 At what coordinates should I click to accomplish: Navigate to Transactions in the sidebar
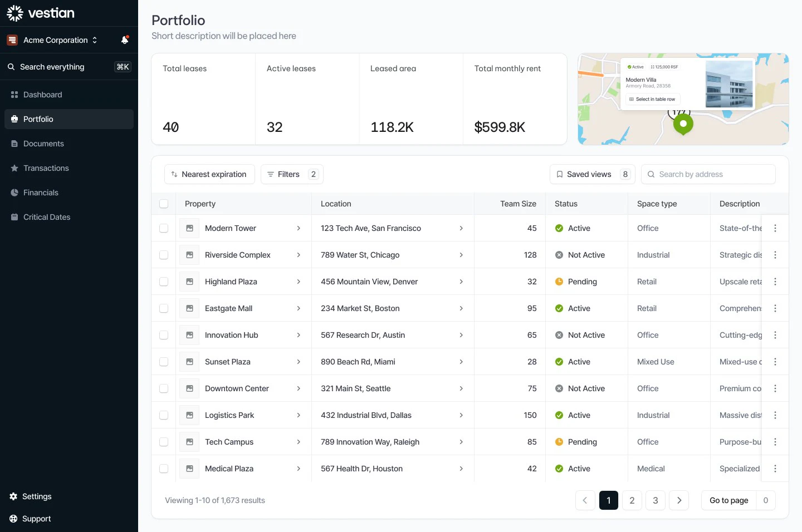point(69,168)
